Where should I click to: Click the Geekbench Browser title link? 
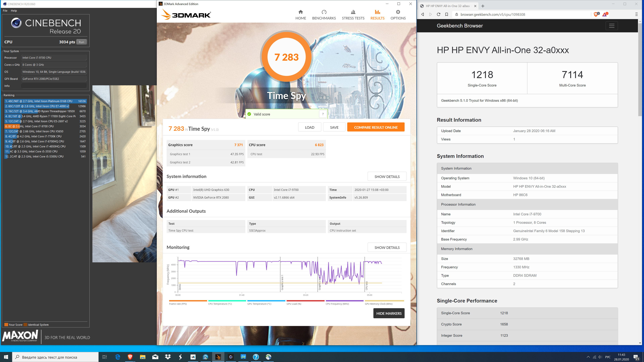pos(460,26)
